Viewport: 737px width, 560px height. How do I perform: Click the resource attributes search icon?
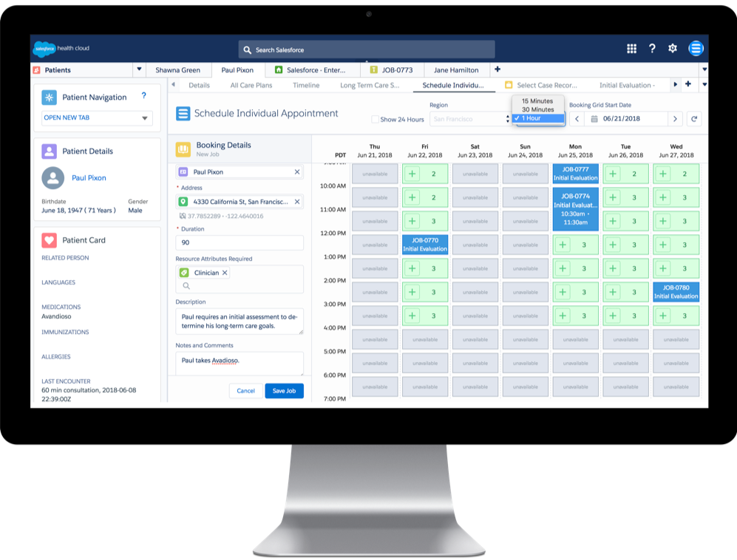tap(186, 286)
